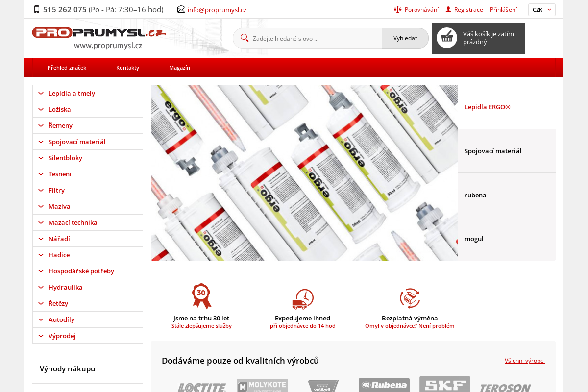Open the Porovnávání comparison link

(x=421, y=10)
